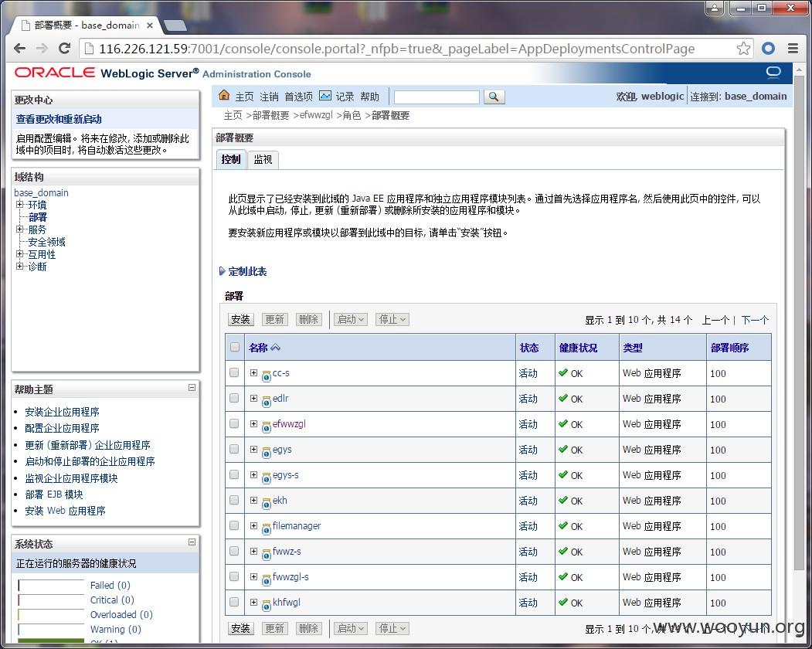Click the fwwzgl-s web app icon
The width and height of the screenshot is (812, 649).
tap(267, 579)
